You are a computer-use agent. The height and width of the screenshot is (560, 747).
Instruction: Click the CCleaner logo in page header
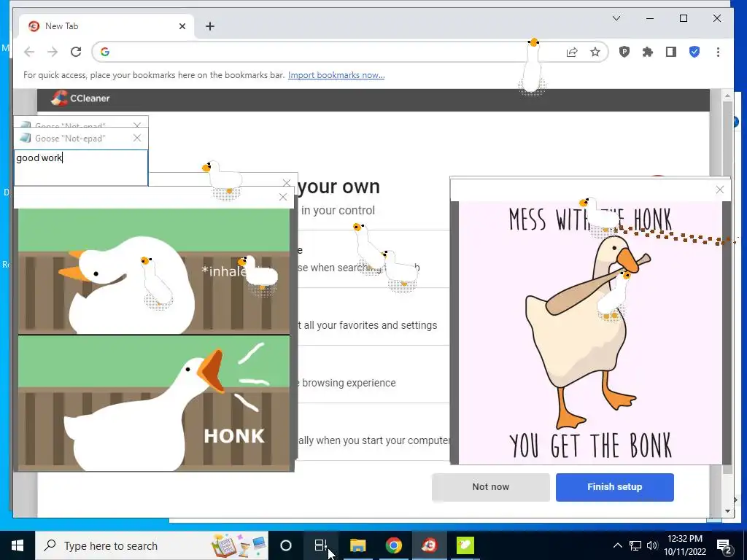80,98
